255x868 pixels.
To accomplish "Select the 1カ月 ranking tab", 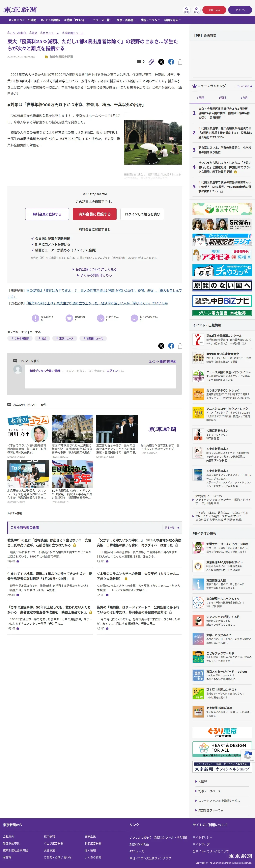I will [244, 98].
